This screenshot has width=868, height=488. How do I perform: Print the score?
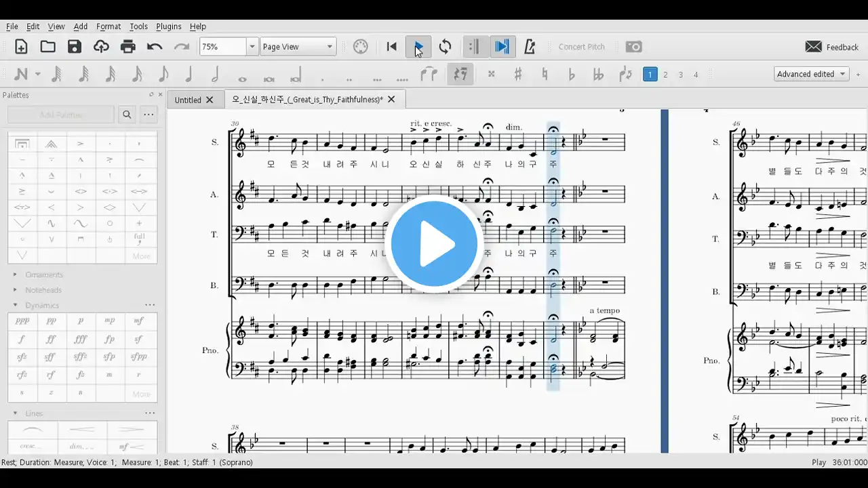[x=128, y=47]
